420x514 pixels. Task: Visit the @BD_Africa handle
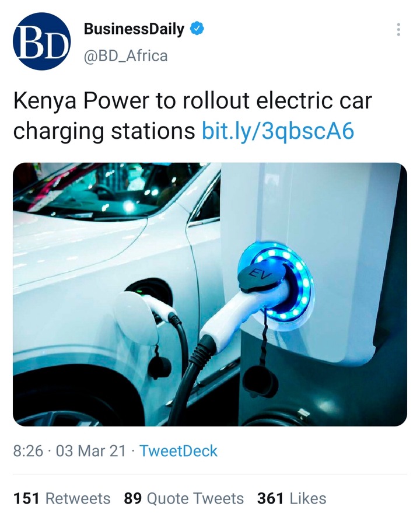pos(126,56)
